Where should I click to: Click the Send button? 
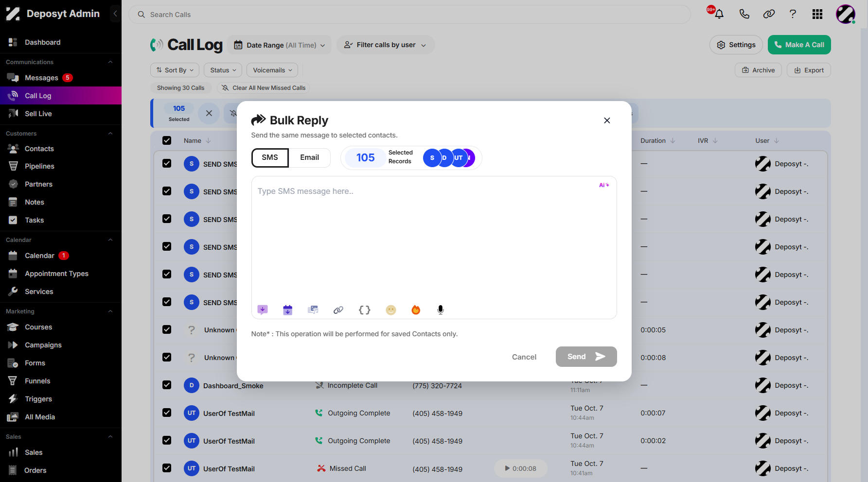(x=586, y=357)
